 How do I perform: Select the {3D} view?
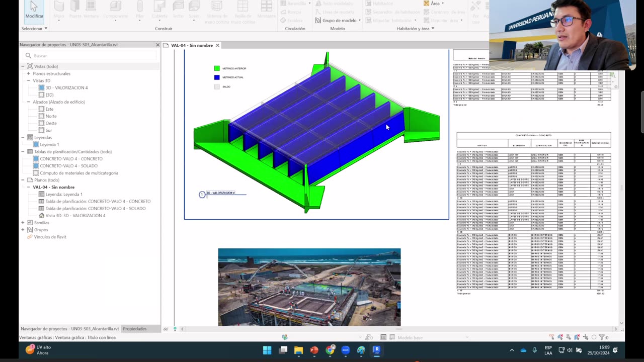(49, 95)
